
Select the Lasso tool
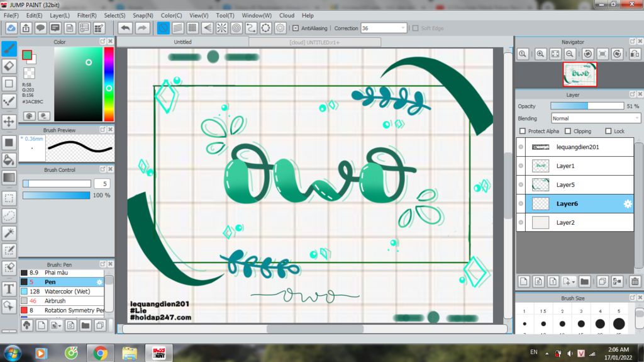[9, 215]
